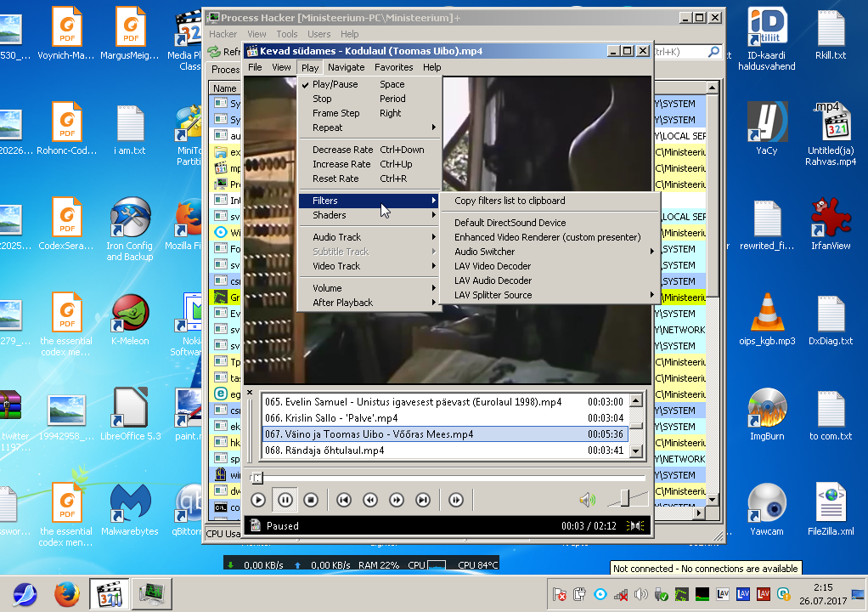The height and width of the screenshot is (612, 868).
Task: Choose Enhanced Video Renderer (custom presenter)
Action: click(547, 237)
